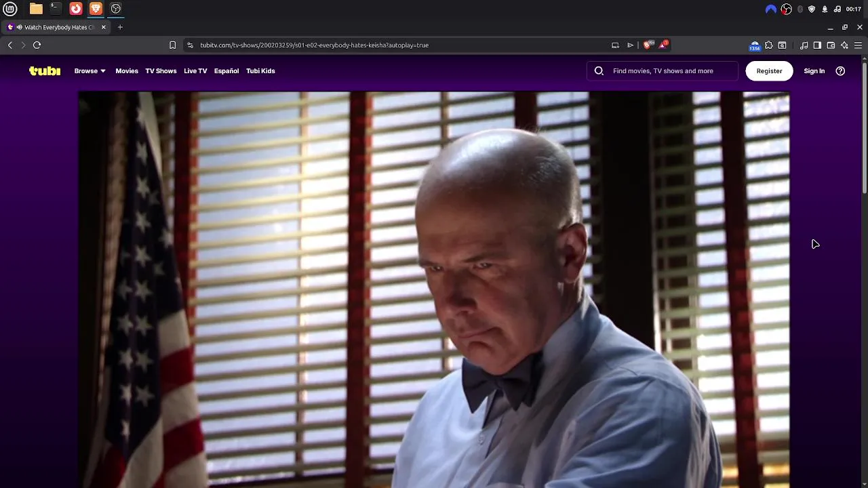
Task: Open the media control music-note icon in browser toolbar
Action: tap(804, 45)
